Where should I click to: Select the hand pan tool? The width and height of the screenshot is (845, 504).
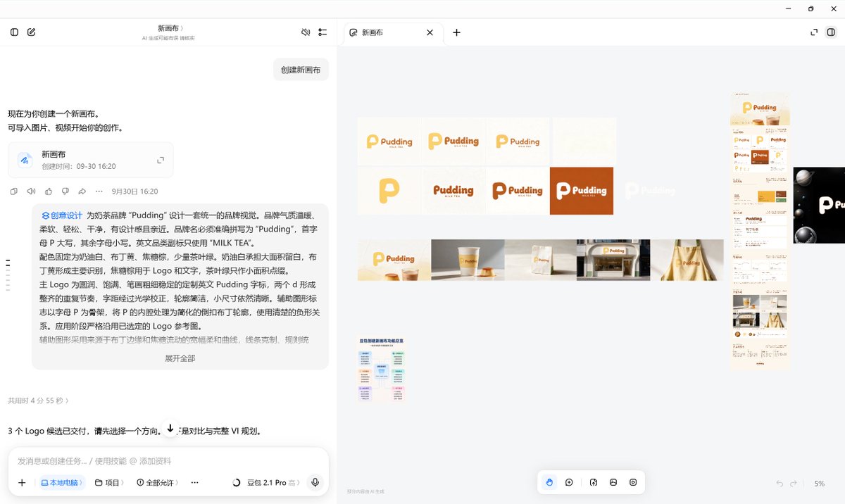pos(550,482)
